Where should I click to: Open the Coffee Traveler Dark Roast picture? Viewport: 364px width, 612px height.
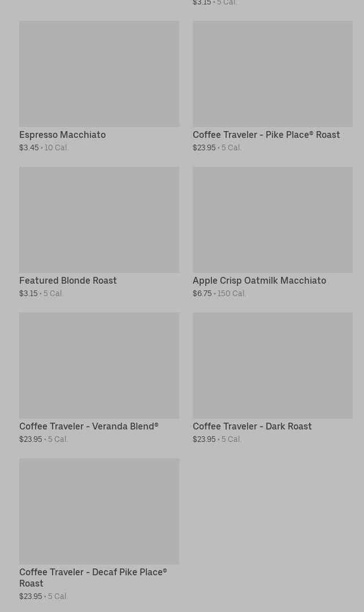(272, 365)
